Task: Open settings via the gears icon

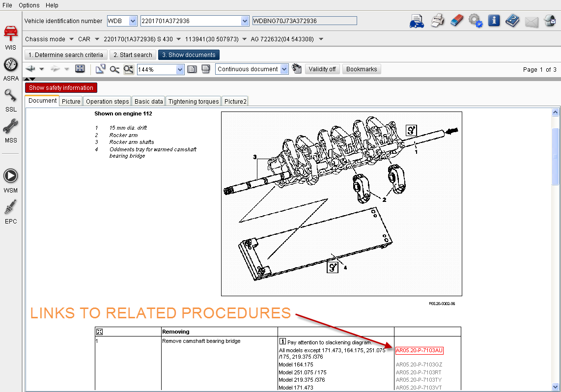Action: [476, 21]
